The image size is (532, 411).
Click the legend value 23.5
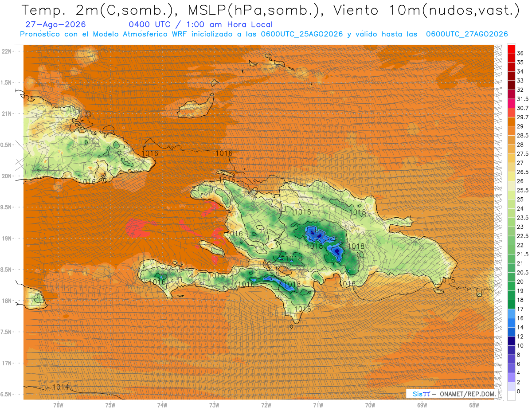pyautogui.click(x=522, y=218)
